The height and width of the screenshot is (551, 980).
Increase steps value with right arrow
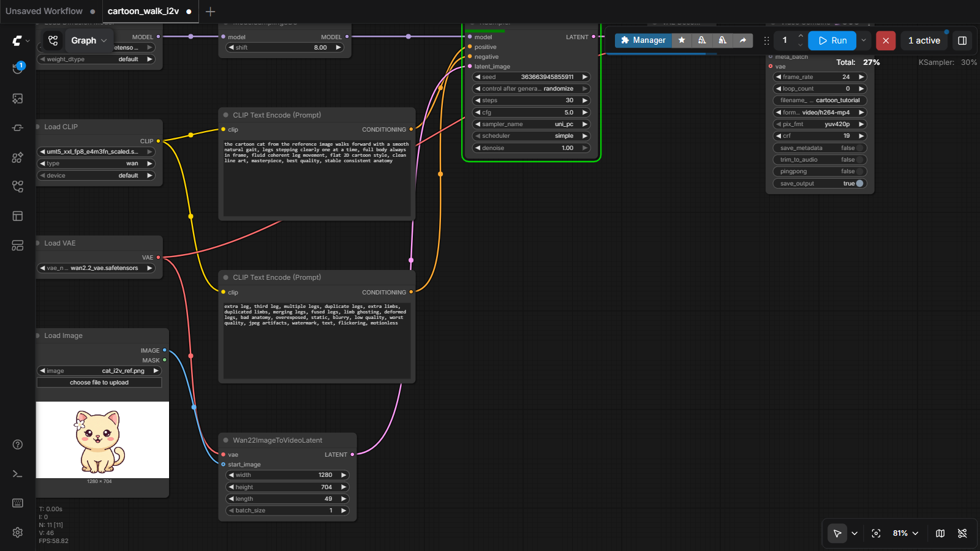click(x=585, y=100)
